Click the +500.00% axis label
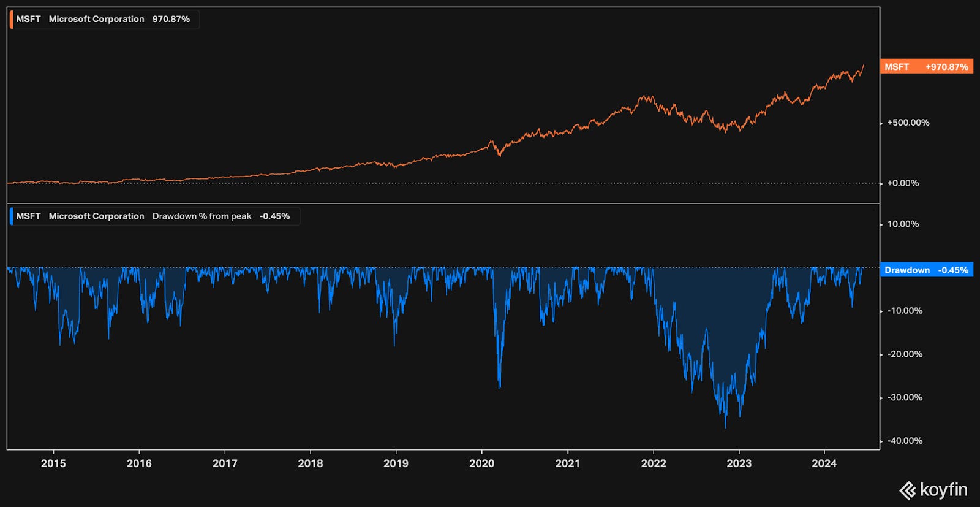Image resolution: width=980 pixels, height=507 pixels. click(908, 123)
